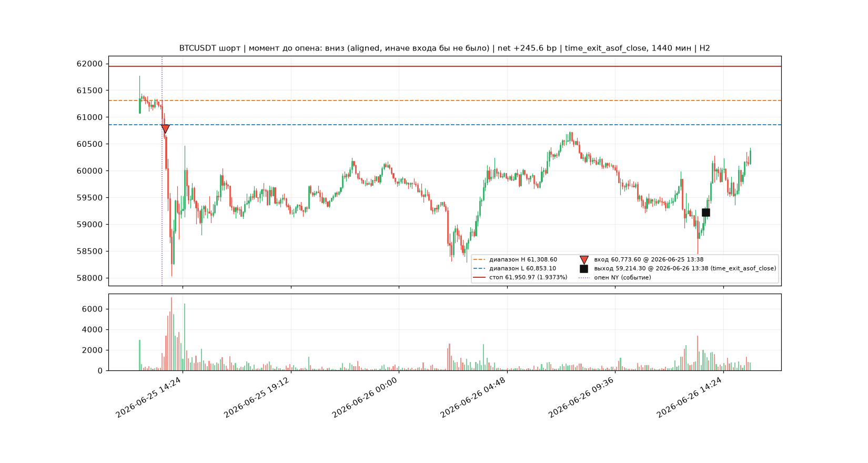Click the 6000 volume axis label
The width and height of the screenshot is (868, 463).
92,309
